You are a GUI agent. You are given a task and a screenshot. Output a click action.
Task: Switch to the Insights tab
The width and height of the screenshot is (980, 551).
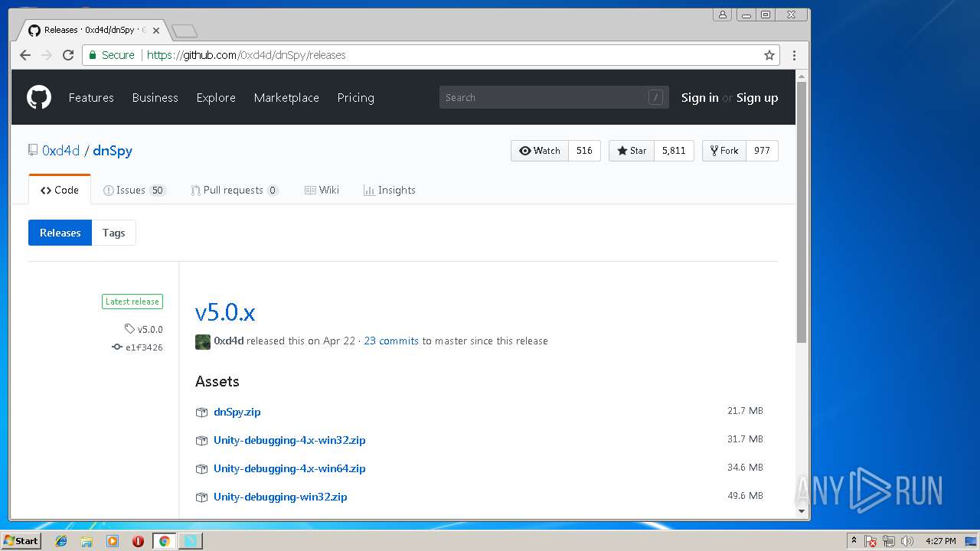[x=389, y=190]
